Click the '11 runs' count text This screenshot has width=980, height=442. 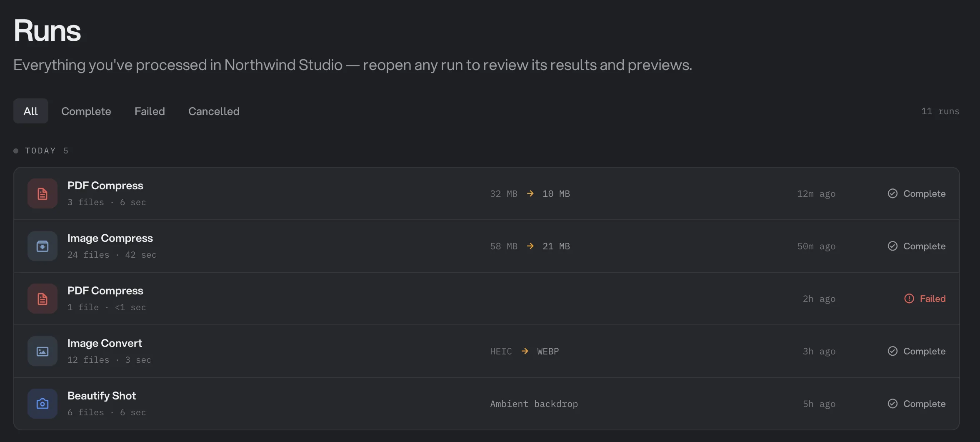click(x=940, y=111)
